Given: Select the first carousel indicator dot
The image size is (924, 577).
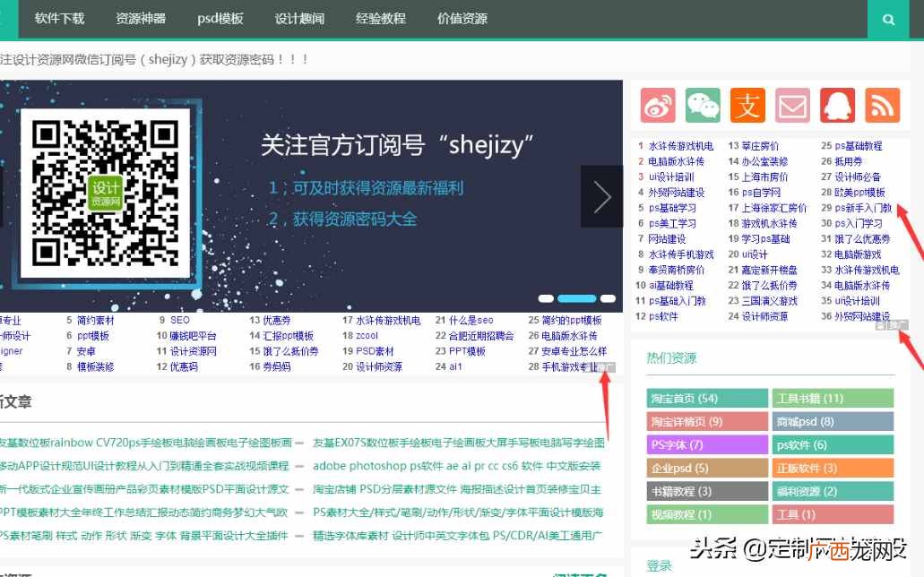Looking at the screenshot, I should tap(546, 299).
